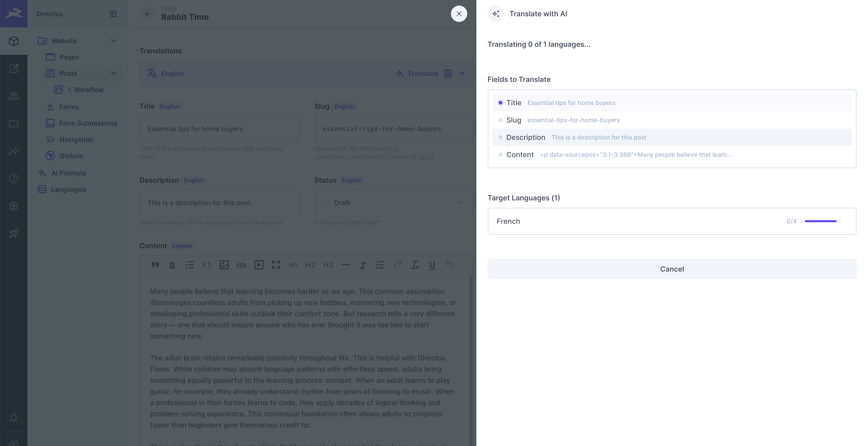Apply H2 heading in content toolbar
This screenshot has height=446, width=868.
(310, 265)
